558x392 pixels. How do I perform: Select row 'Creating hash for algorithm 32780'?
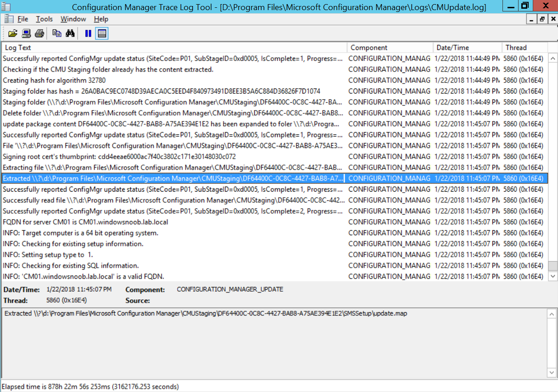[274, 80]
